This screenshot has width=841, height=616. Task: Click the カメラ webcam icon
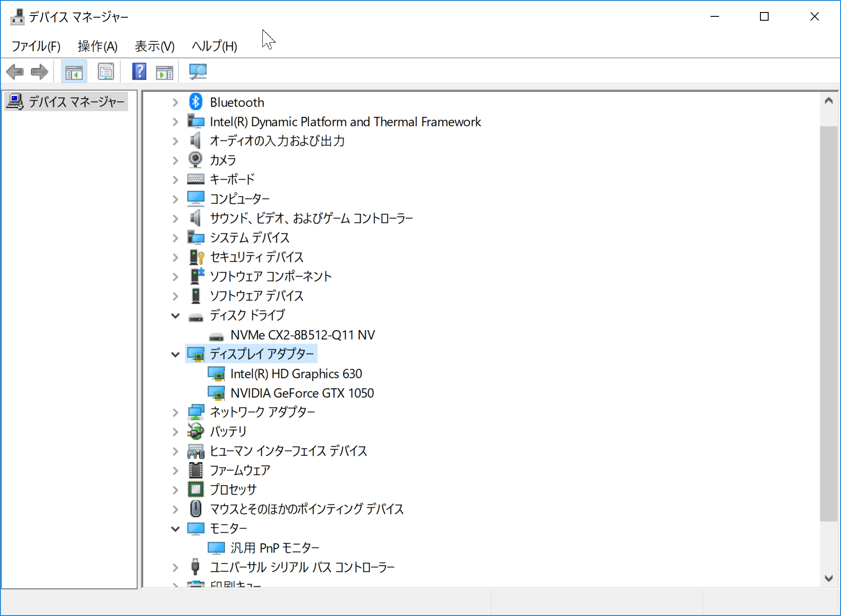[196, 160]
